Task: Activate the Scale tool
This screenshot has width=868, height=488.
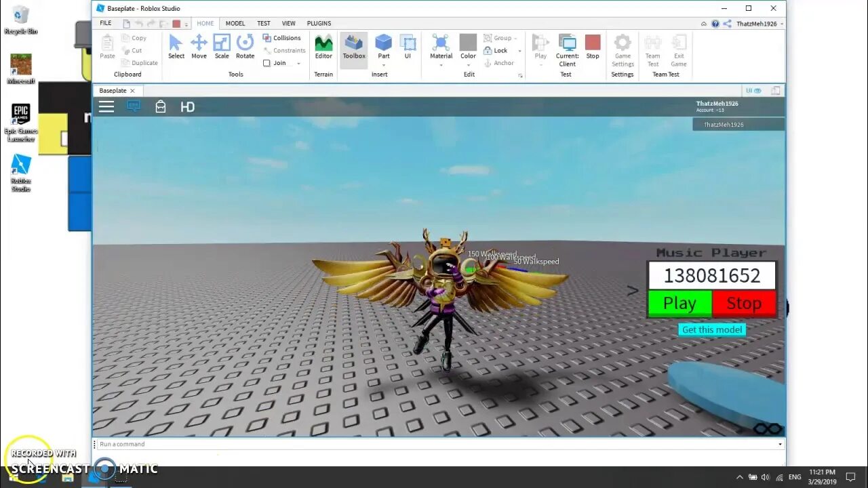Action: [x=222, y=47]
